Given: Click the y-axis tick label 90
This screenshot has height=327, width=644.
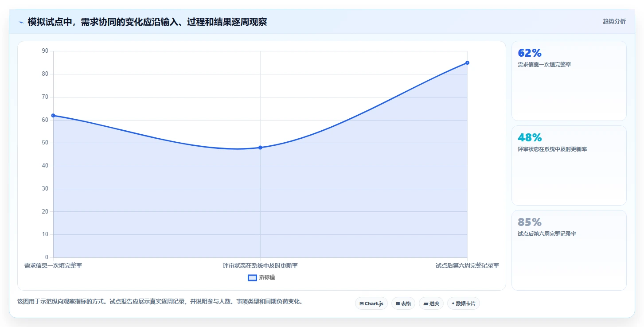Looking at the screenshot, I should 45,51.
